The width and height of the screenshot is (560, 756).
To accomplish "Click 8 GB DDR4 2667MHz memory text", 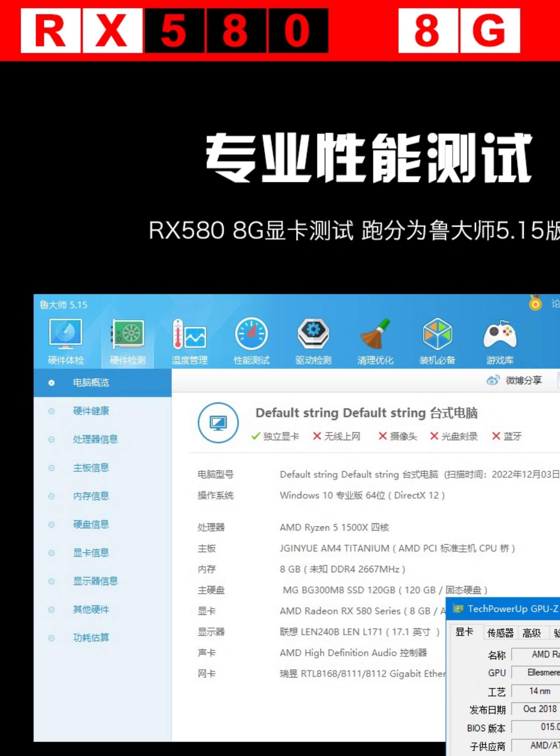I will pos(342,569).
